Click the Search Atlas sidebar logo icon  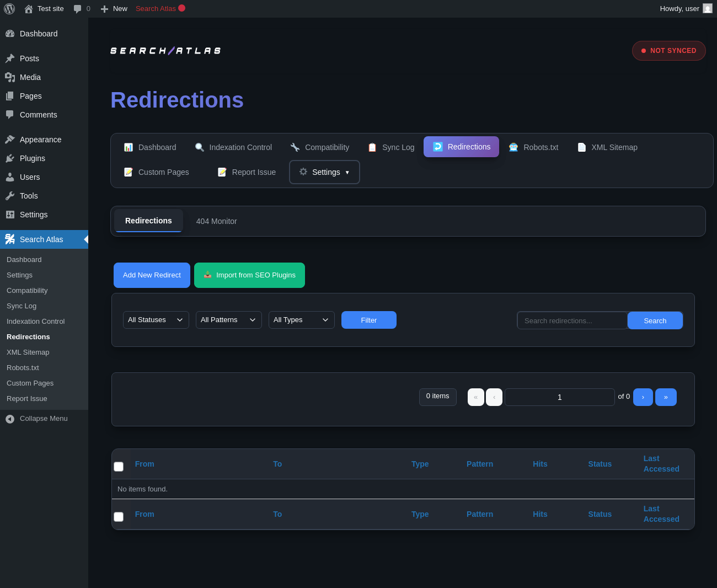click(10, 239)
